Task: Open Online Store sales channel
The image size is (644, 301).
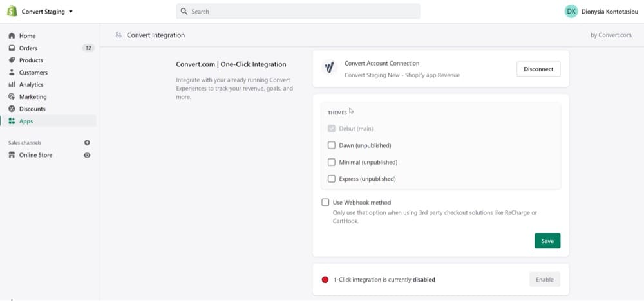Action: (x=35, y=156)
